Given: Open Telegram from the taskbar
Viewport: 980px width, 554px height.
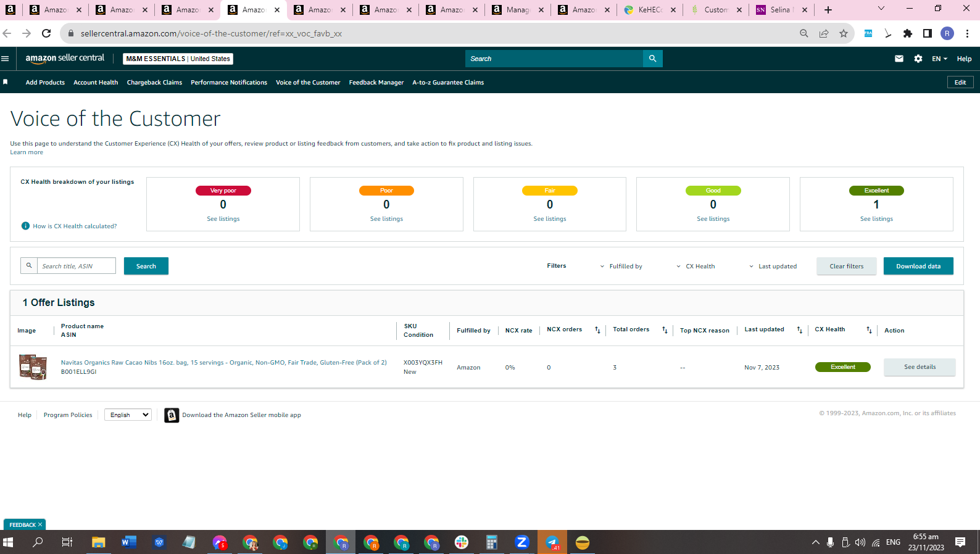Looking at the screenshot, I should [552, 542].
